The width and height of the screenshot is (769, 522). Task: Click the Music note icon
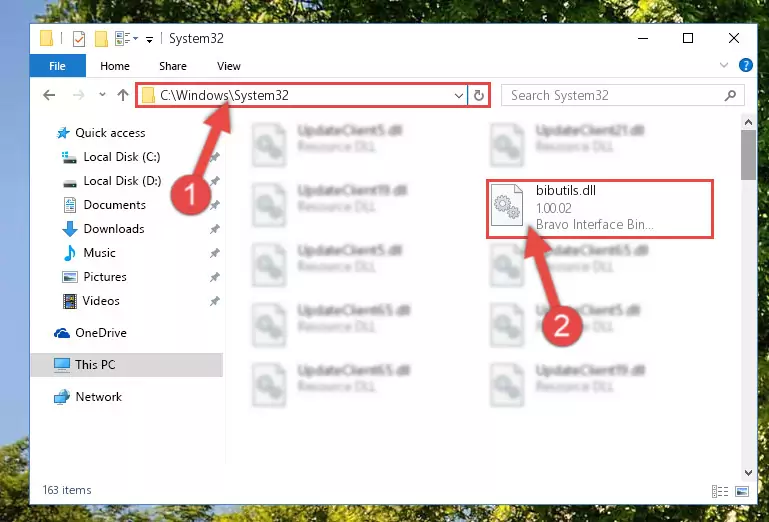(x=70, y=253)
